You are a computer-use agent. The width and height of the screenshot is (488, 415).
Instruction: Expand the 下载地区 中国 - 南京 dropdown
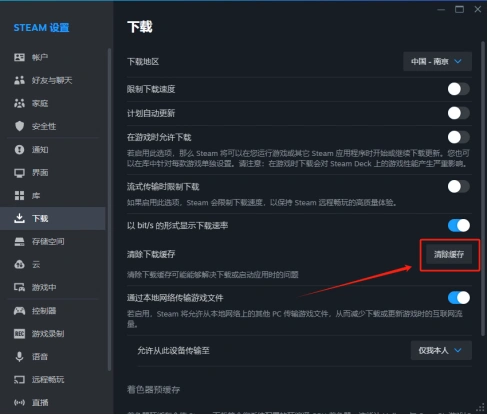click(x=437, y=61)
